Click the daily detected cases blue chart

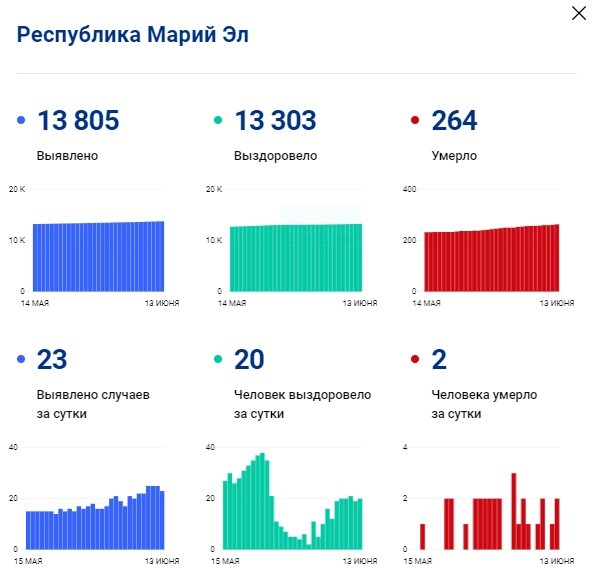95,518
